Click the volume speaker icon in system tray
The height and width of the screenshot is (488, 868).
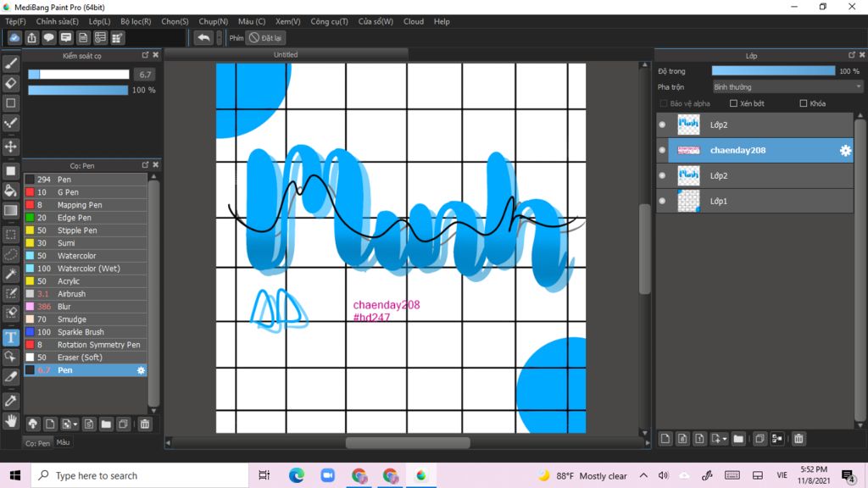pyautogui.click(x=663, y=475)
